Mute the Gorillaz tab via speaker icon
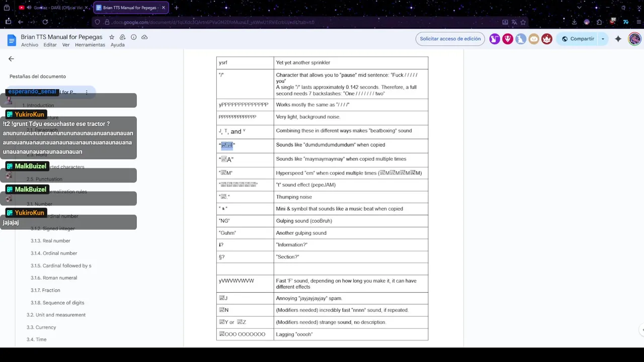644x362 pixels. [29, 8]
